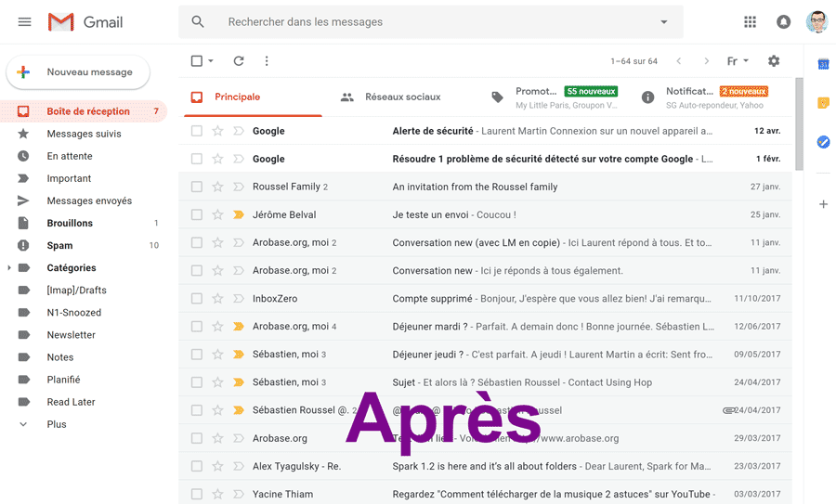Open Google Tasks side panel icon
The height and width of the screenshot is (504, 836).
point(823,142)
